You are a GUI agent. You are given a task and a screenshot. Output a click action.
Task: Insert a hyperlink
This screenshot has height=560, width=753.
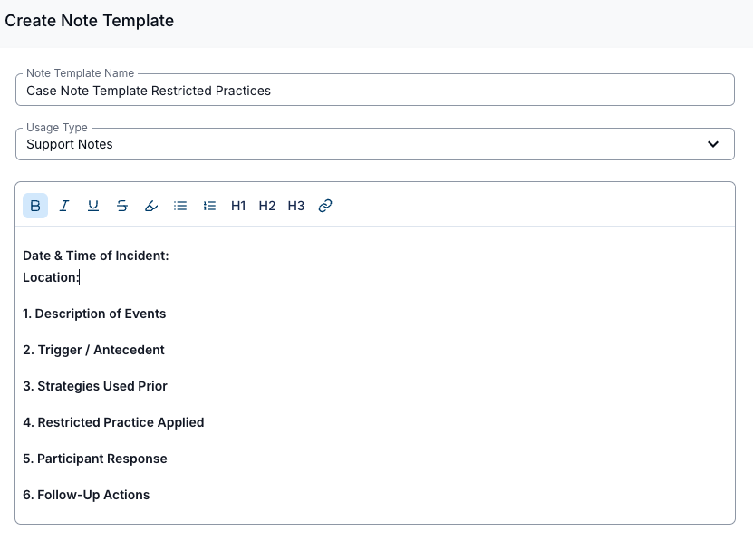click(x=325, y=206)
